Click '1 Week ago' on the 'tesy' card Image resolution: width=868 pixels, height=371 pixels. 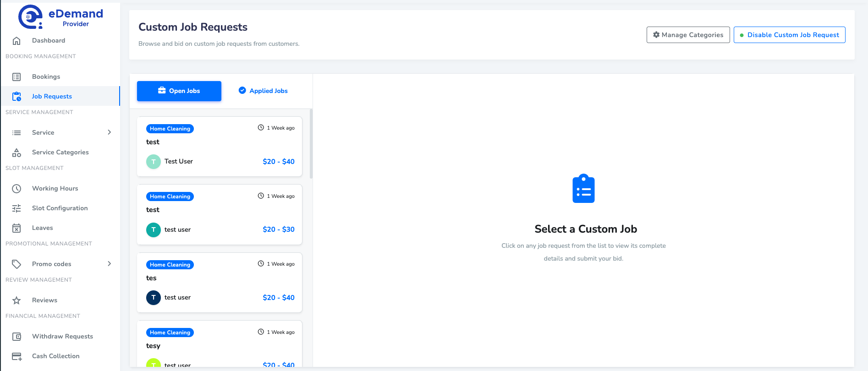[280, 332]
